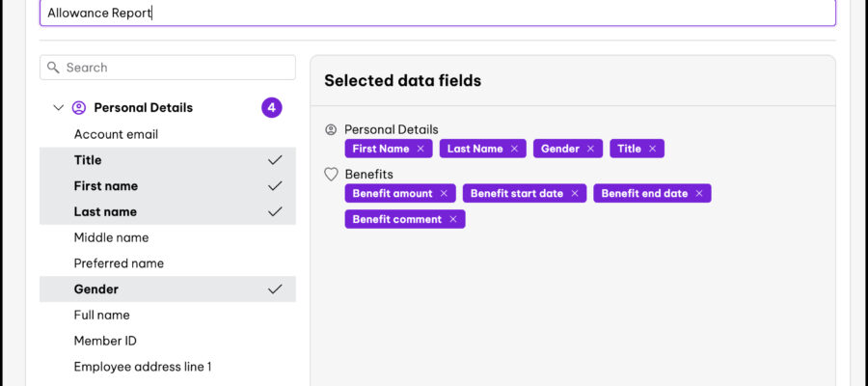Image resolution: width=868 pixels, height=386 pixels.
Task: Select the Member ID field
Action: coord(168,341)
